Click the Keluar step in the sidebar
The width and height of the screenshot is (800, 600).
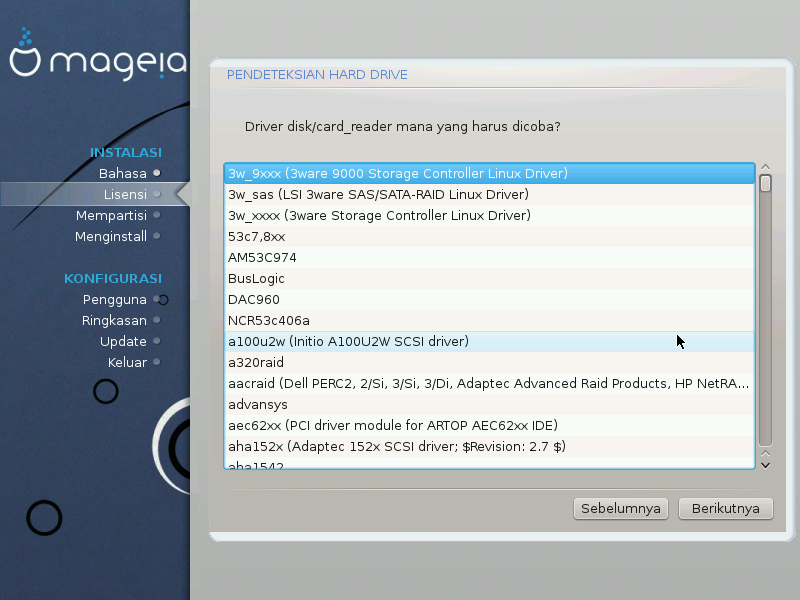coord(127,362)
